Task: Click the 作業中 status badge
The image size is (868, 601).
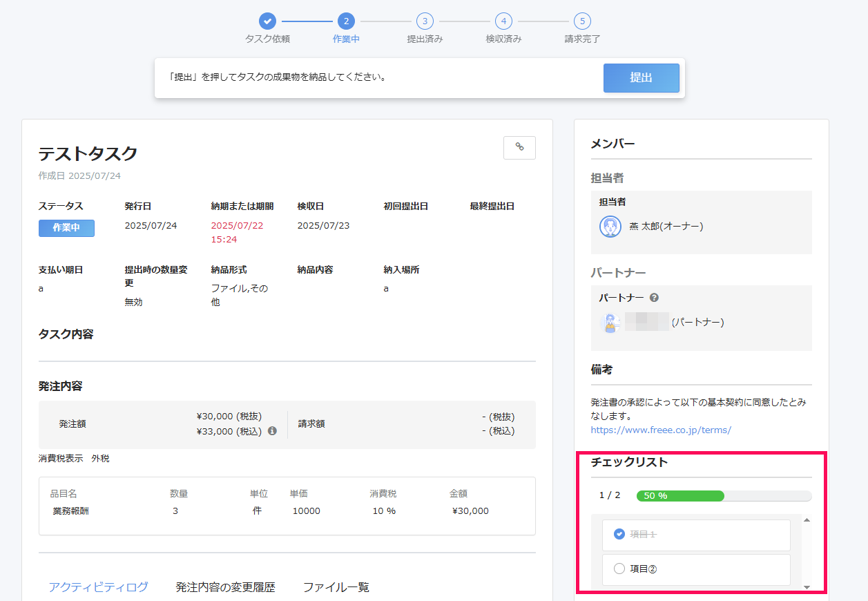Action: click(66, 228)
